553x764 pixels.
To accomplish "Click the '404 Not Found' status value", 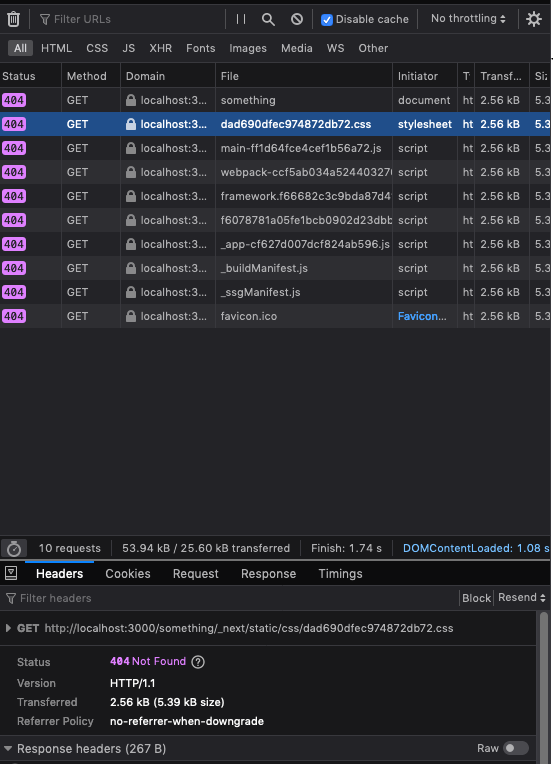I will (x=148, y=661).
